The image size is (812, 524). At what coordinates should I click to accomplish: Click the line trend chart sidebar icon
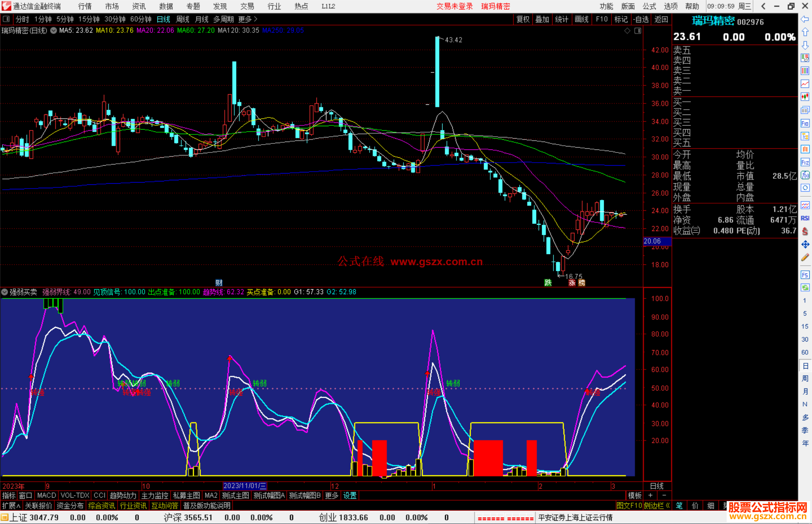805,83
